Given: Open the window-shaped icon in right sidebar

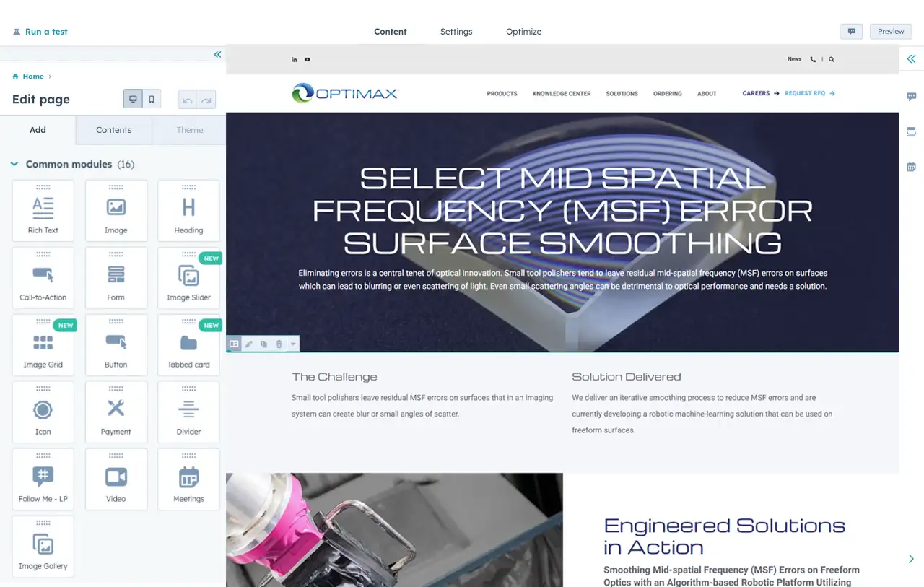Looking at the screenshot, I should point(911,131).
